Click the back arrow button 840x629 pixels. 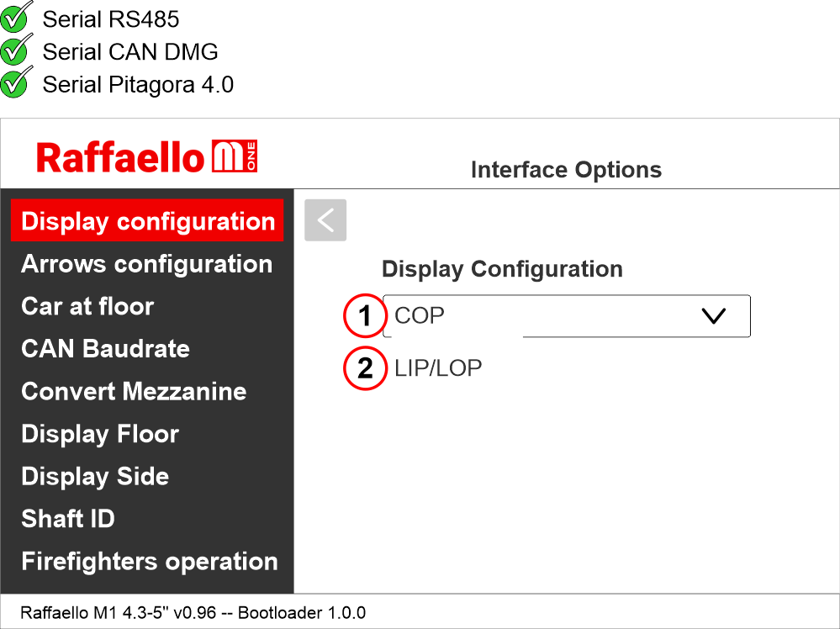tap(325, 220)
